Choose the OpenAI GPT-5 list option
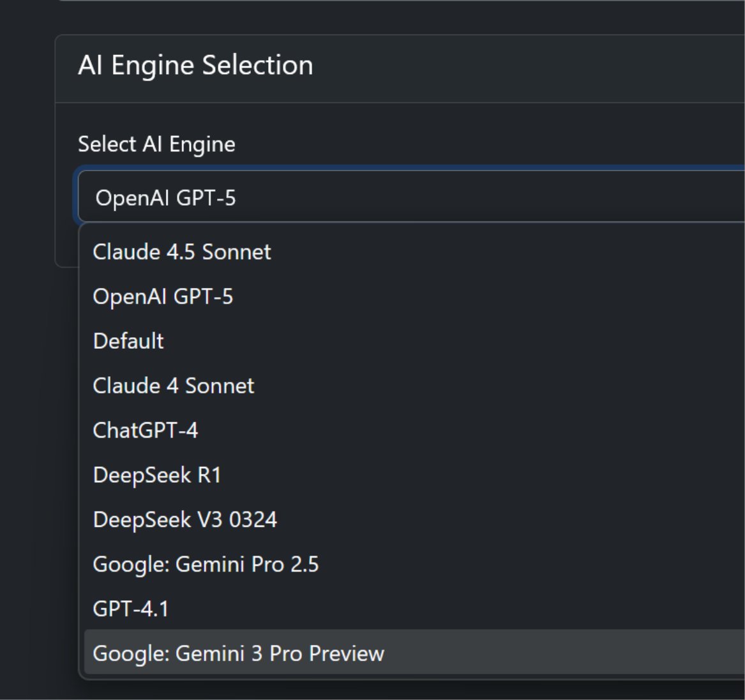The height and width of the screenshot is (700, 745). click(x=163, y=296)
